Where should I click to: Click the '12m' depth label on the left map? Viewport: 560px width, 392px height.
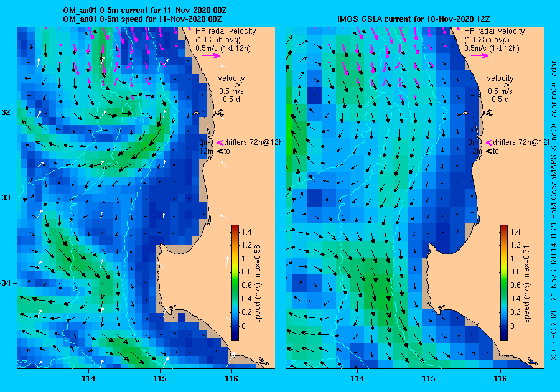point(206,151)
